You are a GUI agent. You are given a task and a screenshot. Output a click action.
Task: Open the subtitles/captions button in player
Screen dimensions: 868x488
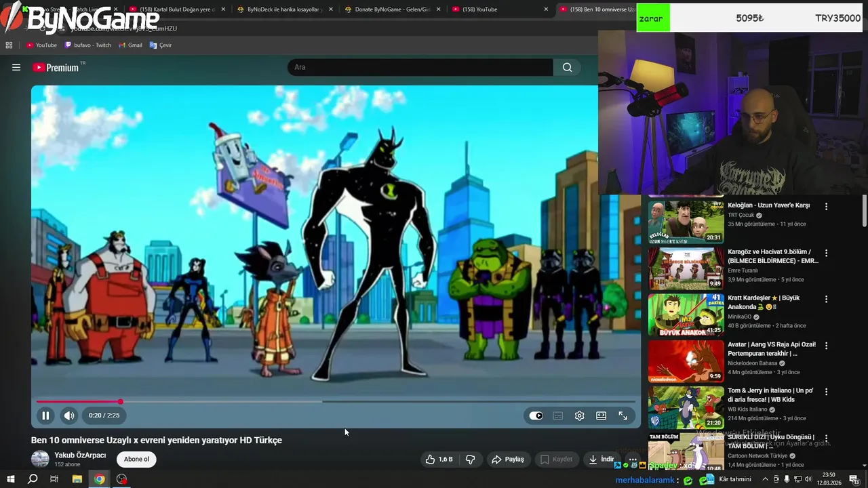pos(558,415)
